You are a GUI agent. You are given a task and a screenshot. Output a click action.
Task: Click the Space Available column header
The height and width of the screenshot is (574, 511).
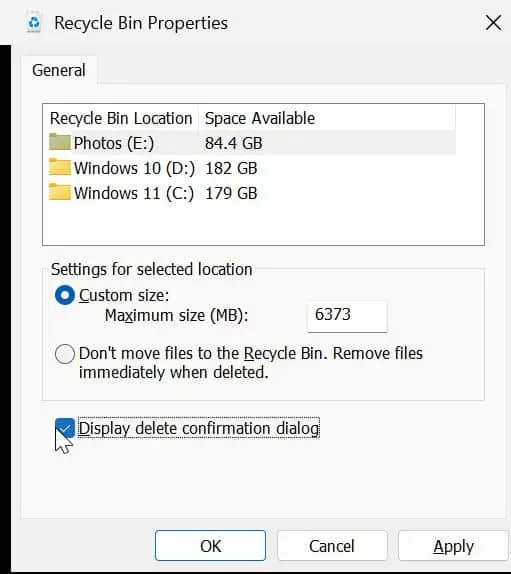point(260,118)
